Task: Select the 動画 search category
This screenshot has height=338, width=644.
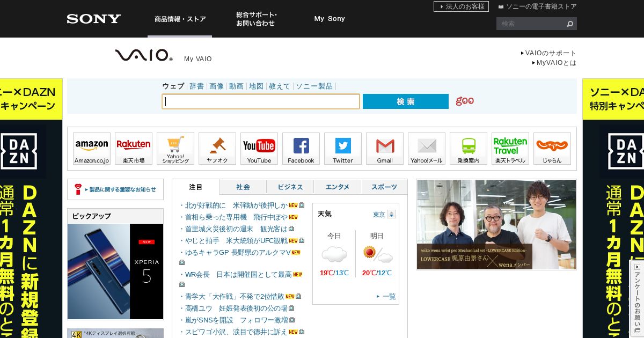Action: pyautogui.click(x=236, y=86)
